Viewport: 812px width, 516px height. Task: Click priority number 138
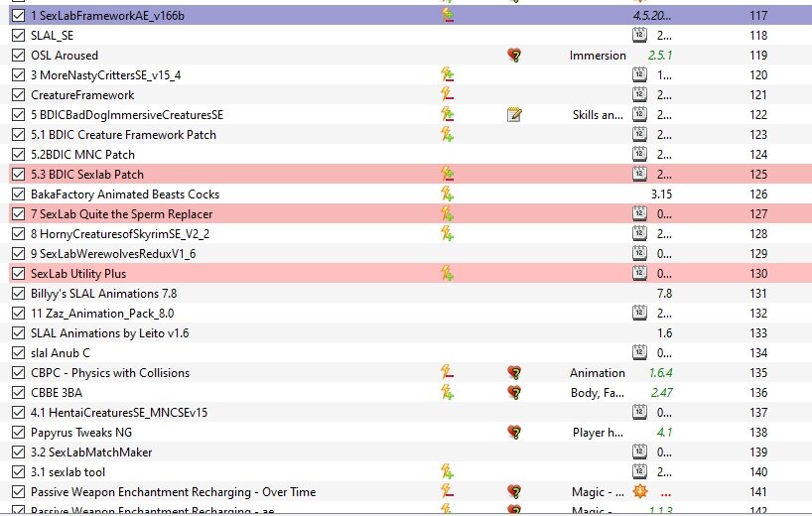click(x=758, y=433)
